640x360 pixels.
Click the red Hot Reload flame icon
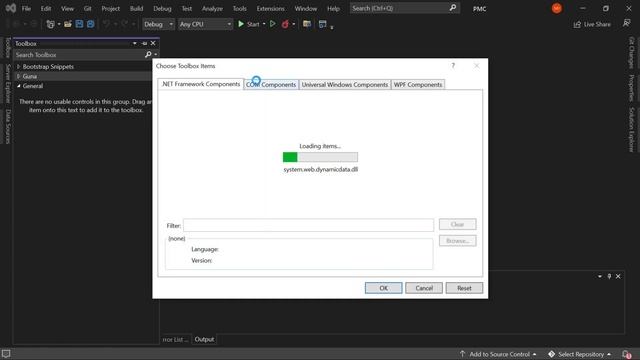click(x=285, y=24)
